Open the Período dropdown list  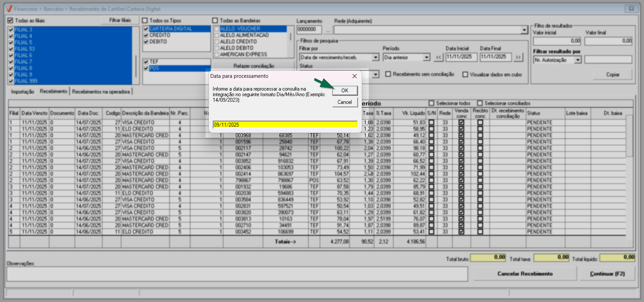(426, 57)
